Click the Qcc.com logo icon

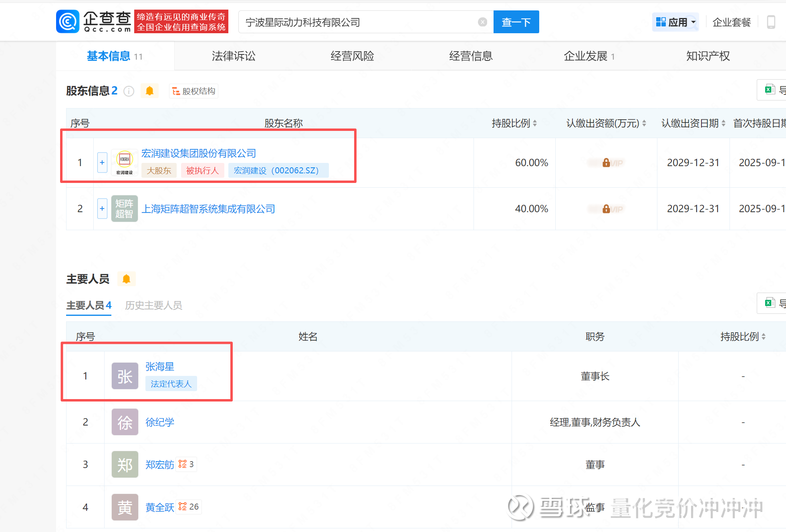click(68, 22)
